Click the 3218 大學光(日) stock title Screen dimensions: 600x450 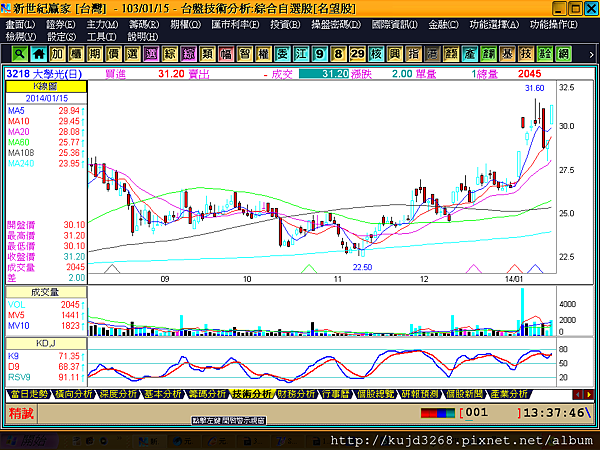(x=44, y=74)
